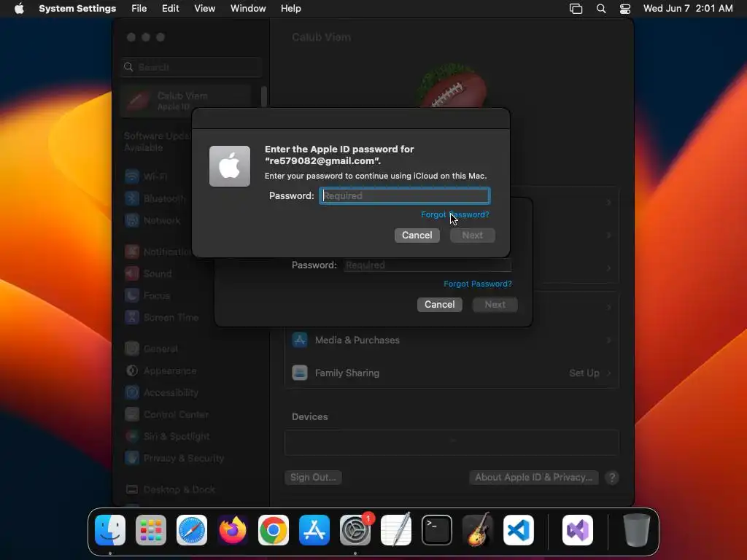Open the Help menu

tap(290, 9)
